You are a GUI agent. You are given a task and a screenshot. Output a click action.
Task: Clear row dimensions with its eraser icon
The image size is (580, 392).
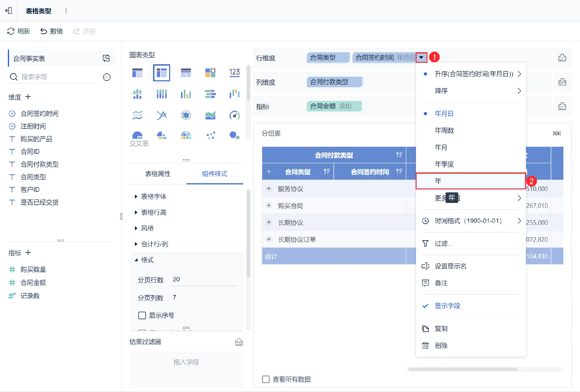[562, 57]
